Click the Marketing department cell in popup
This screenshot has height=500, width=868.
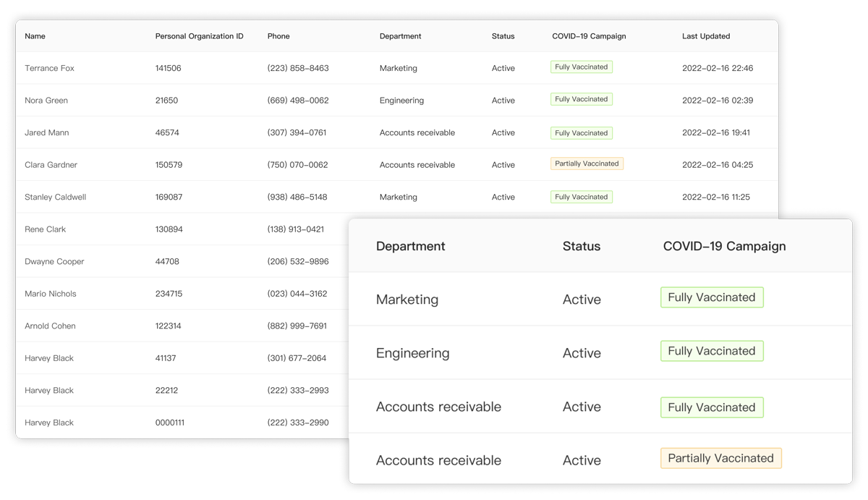(x=407, y=299)
